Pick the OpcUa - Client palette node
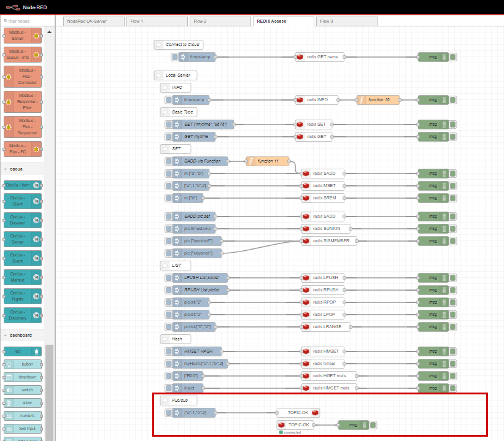Viewport: 504px width, 441px height. tap(23, 201)
